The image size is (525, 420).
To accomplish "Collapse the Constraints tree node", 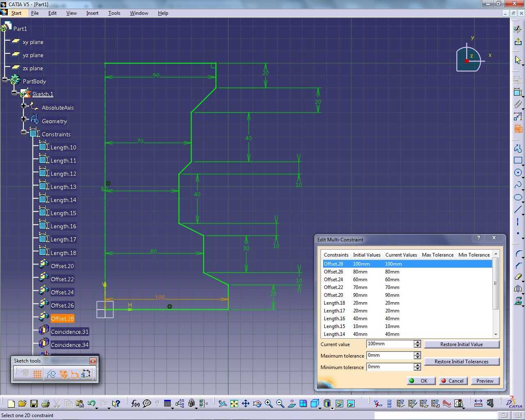I will (24, 132).
